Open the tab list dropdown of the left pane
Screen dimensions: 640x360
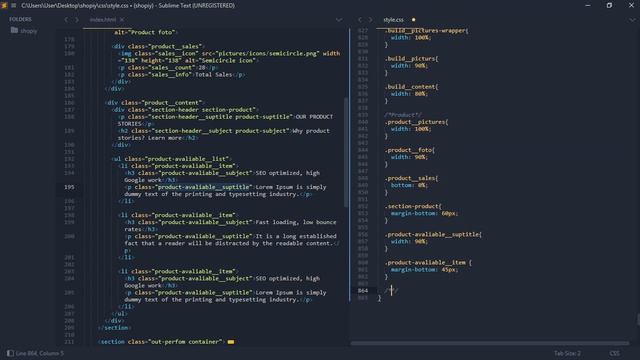(339, 20)
